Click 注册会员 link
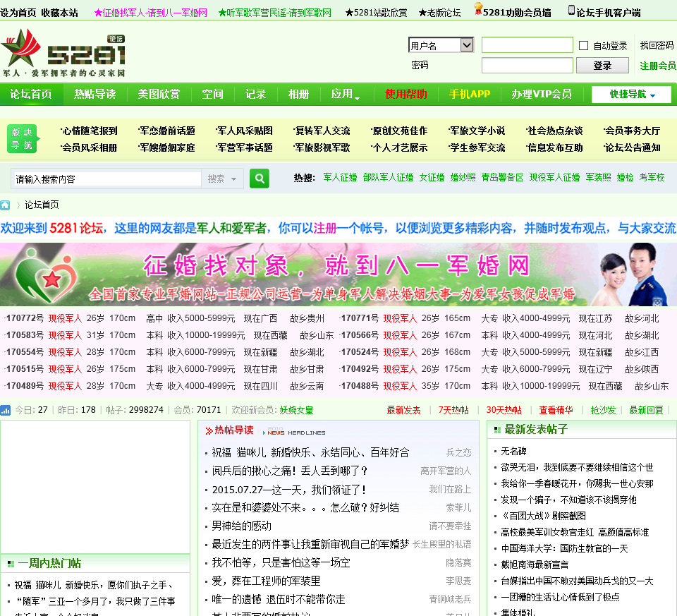Viewport: 677px width, 616px height. (x=657, y=66)
